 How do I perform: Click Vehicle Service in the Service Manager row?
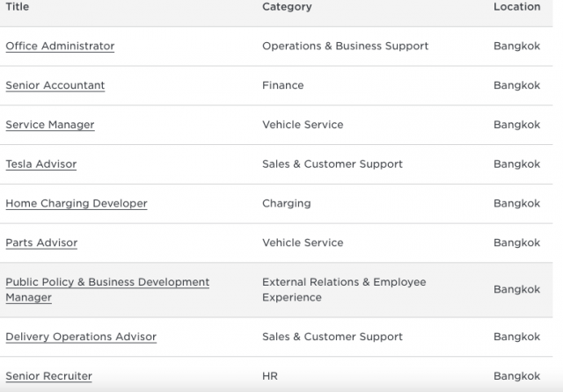click(x=303, y=125)
